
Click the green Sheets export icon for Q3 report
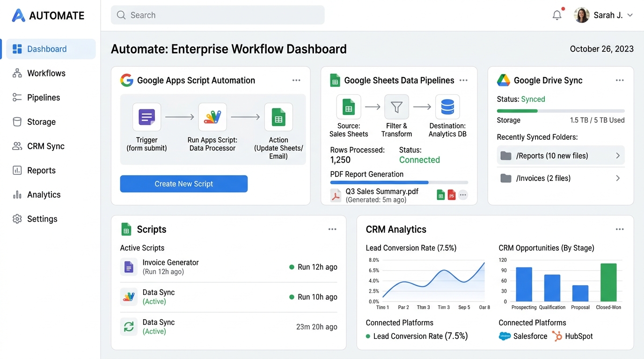(440, 195)
